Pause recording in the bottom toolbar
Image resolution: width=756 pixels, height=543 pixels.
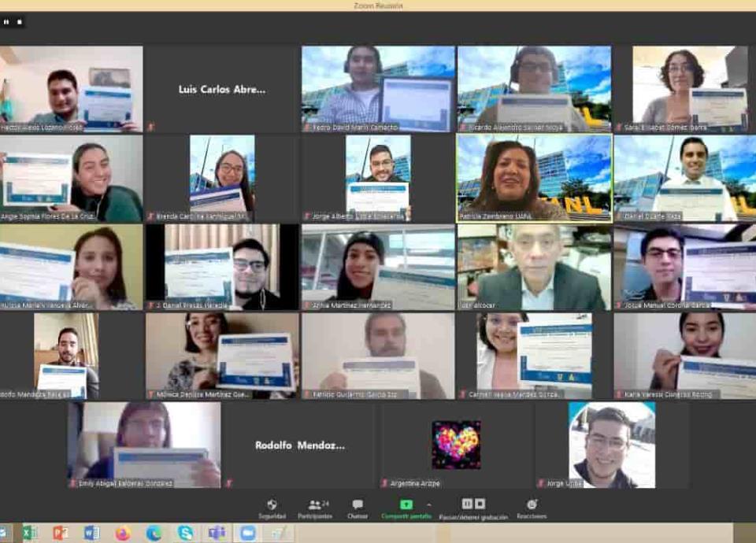[467, 504]
